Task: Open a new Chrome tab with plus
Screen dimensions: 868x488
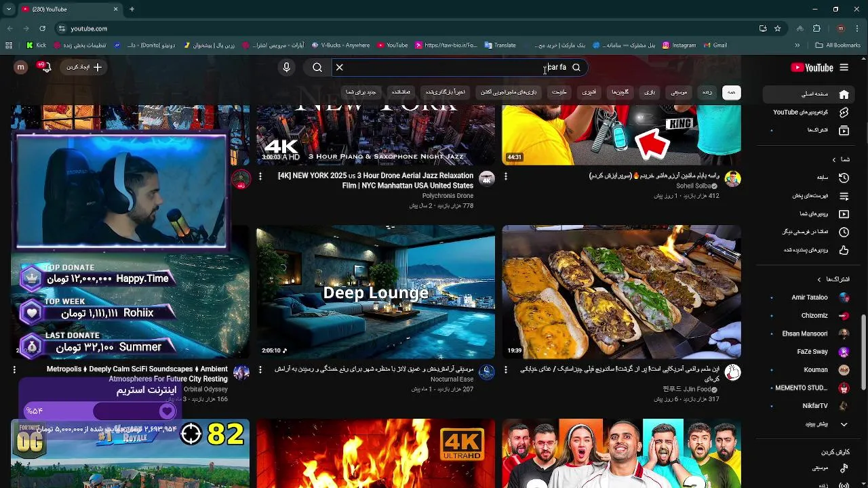Action: pos(132,9)
